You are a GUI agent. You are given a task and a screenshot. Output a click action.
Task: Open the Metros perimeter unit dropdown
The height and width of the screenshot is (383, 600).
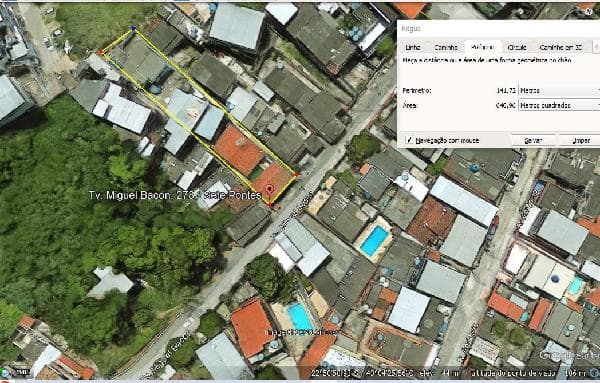coord(559,91)
